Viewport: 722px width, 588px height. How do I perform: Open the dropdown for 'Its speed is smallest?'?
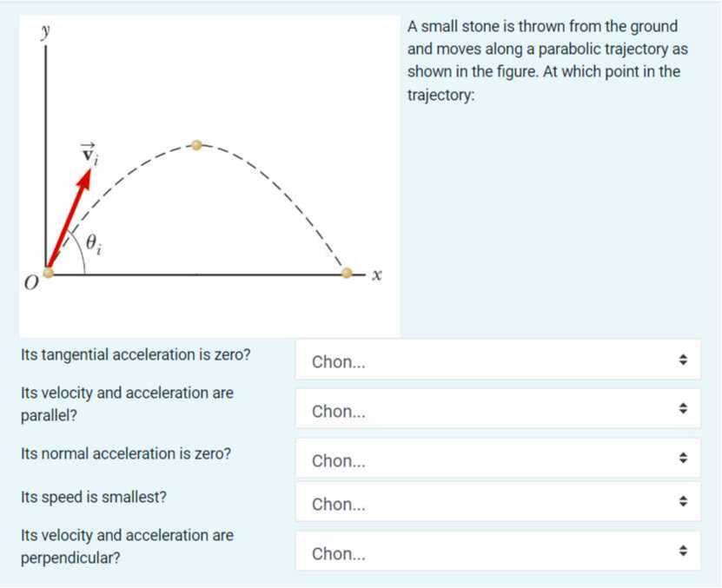pos(498,504)
